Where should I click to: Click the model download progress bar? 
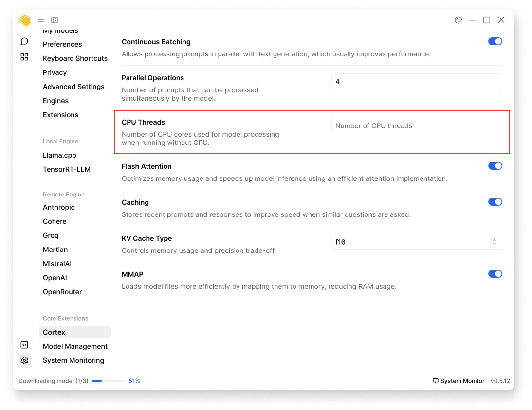click(x=108, y=381)
